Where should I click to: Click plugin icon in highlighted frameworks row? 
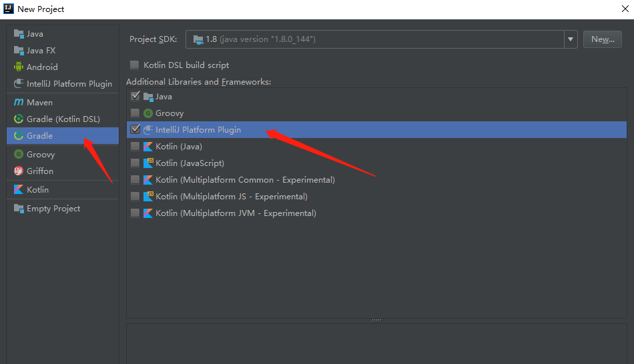tap(148, 130)
